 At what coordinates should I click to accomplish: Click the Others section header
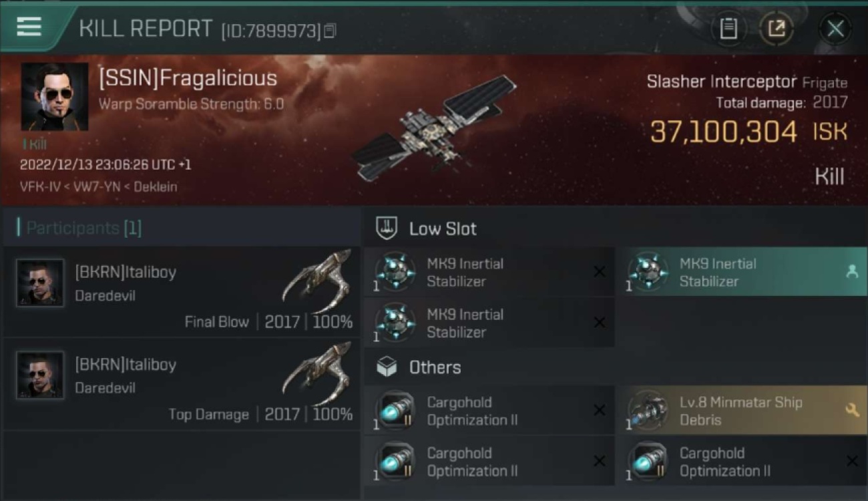tap(435, 367)
